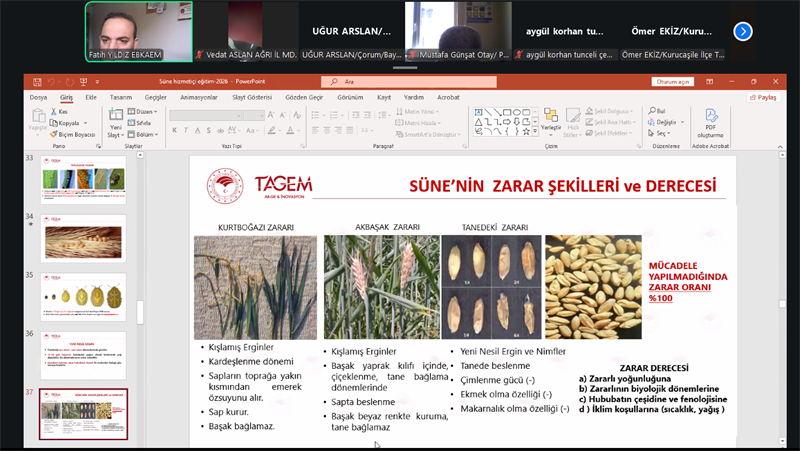The height and width of the screenshot is (451, 800).
Task: Click the Paylaş share button
Action: click(762, 97)
